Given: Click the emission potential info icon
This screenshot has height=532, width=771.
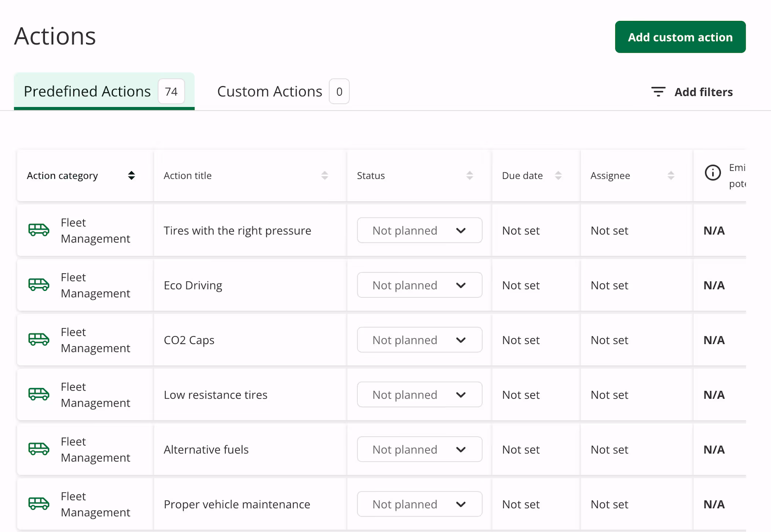Looking at the screenshot, I should click(712, 173).
